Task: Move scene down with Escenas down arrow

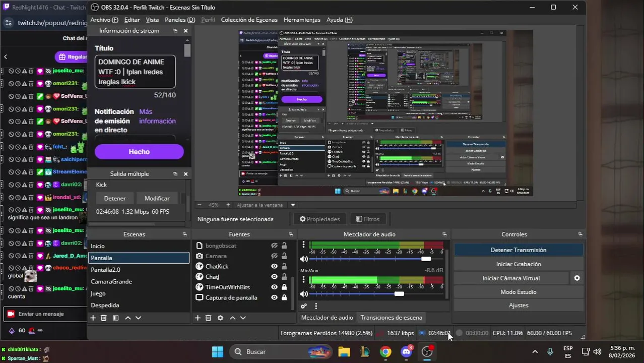Action: click(139, 318)
